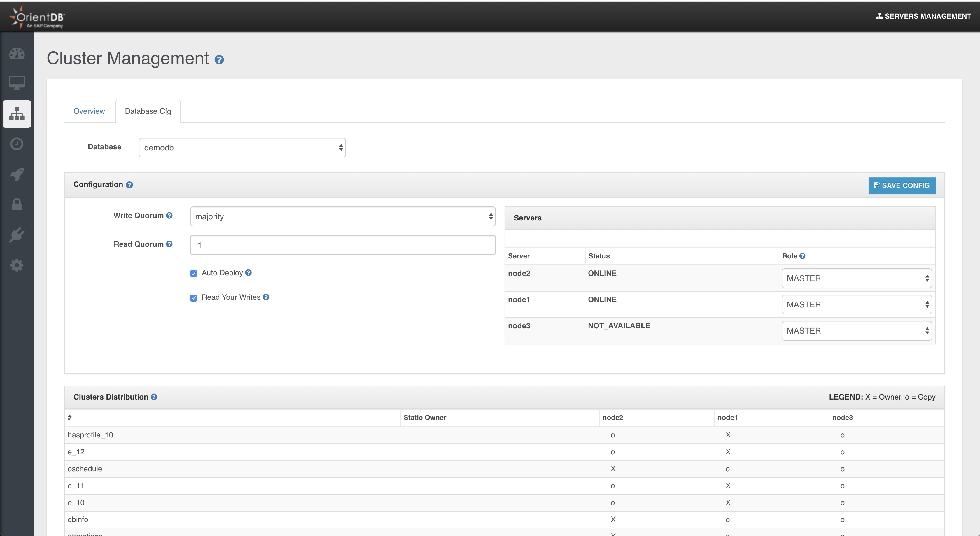Click the rocket icon in sidebar
The width and height of the screenshot is (980, 536).
coord(17,174)
